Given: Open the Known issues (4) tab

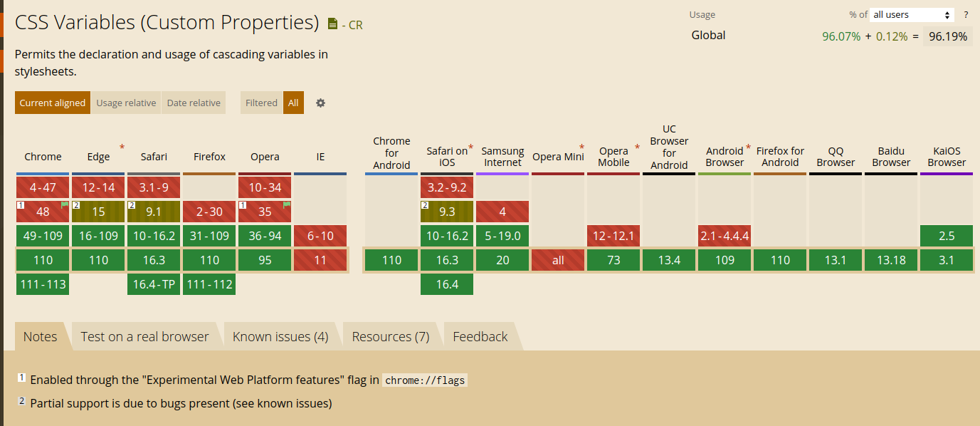Looking at the screenshot, I should (x=280, y=336).
